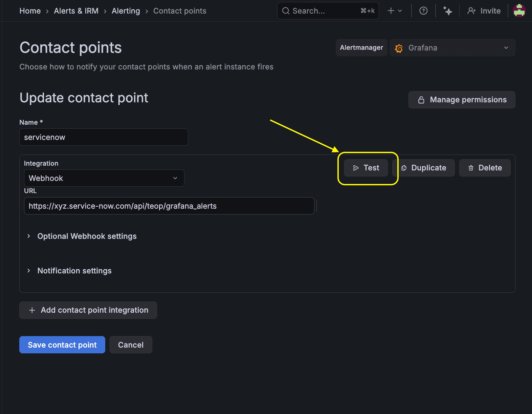Click the Search box in header
This screenshot has height=414, width=532.
click(x=328, y=11)
